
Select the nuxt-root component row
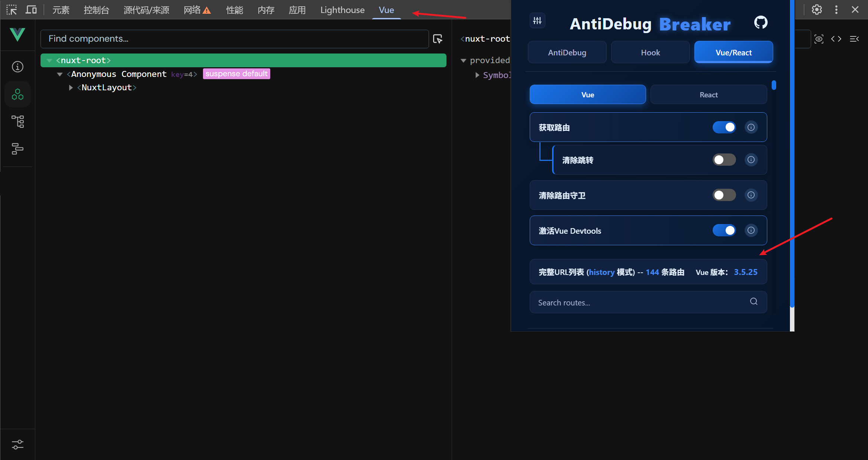pyautogui.click(x=243, y=61)
